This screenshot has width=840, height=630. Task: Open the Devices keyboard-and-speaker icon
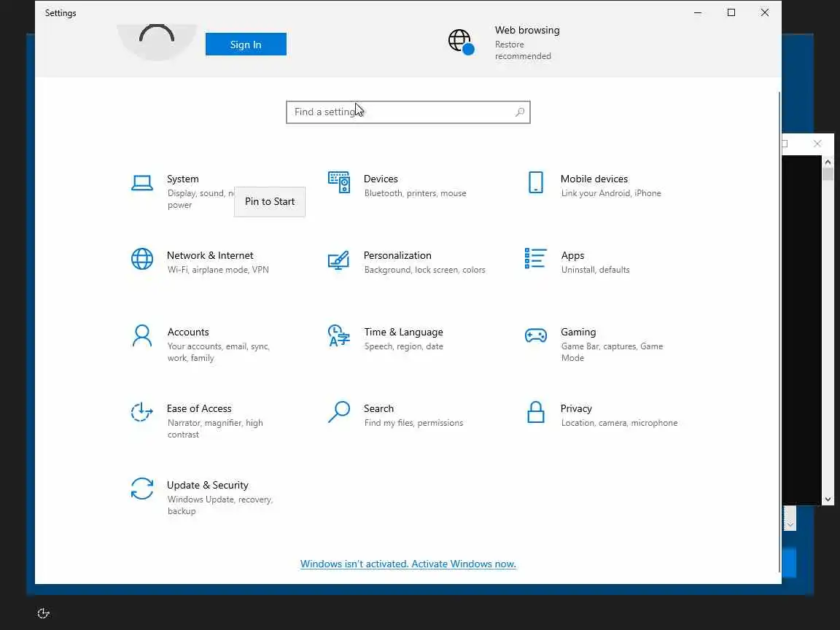click(339, 183)
